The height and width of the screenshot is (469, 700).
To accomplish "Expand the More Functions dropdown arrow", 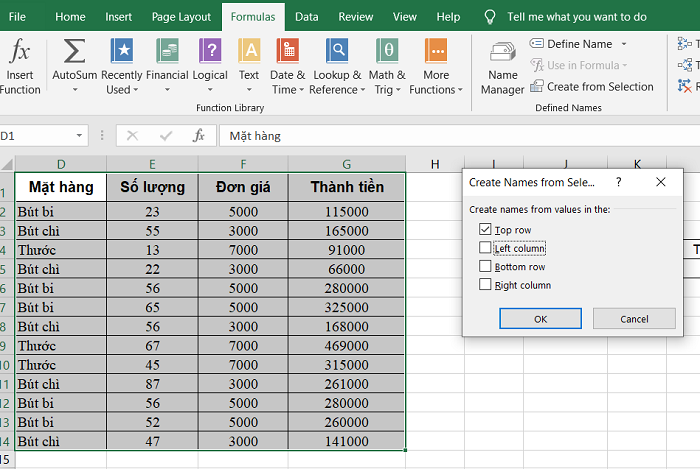I will [x=460, y=90].
